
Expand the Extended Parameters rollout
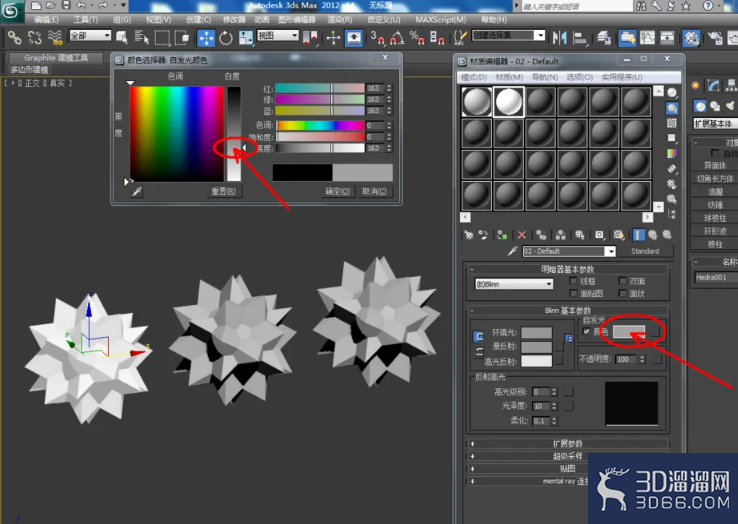tap(567, 443)
